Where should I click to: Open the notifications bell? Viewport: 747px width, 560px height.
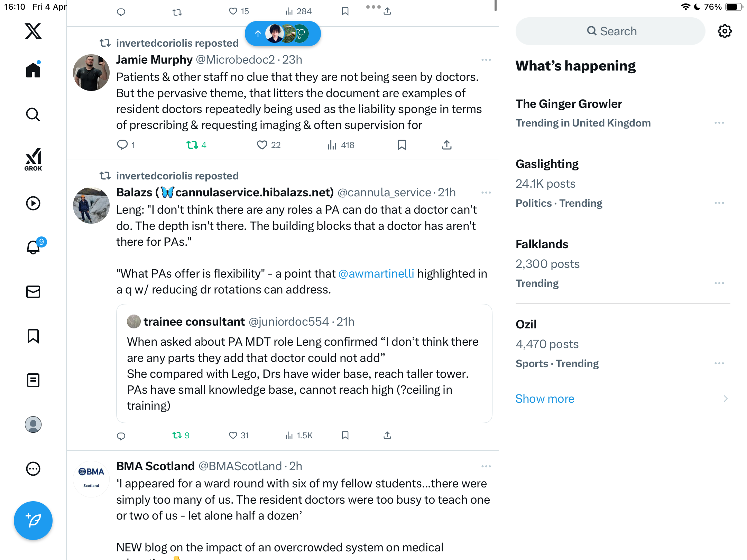tap(34, 247)
